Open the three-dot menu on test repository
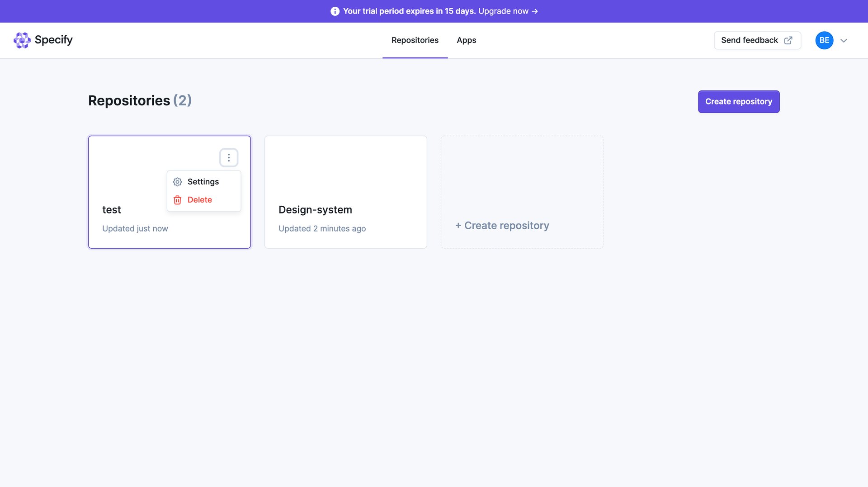This screenshot has height=487, width=868. pyautogui.click(x=229, y=157)
